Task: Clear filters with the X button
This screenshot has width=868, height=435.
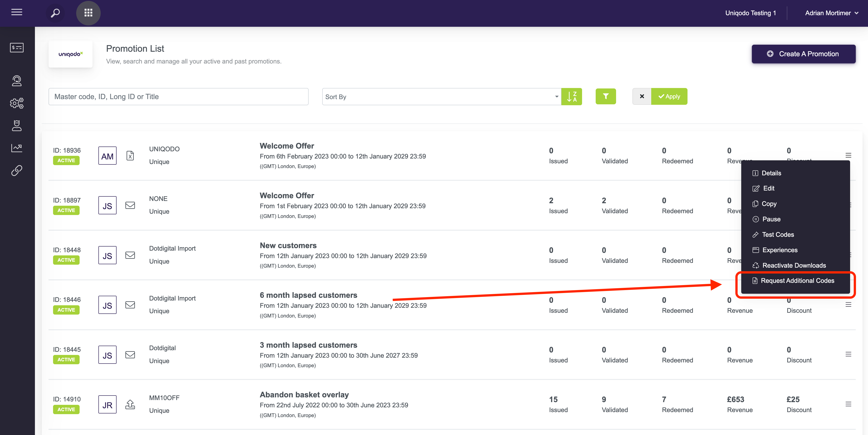Action: [x=641, y=97]
